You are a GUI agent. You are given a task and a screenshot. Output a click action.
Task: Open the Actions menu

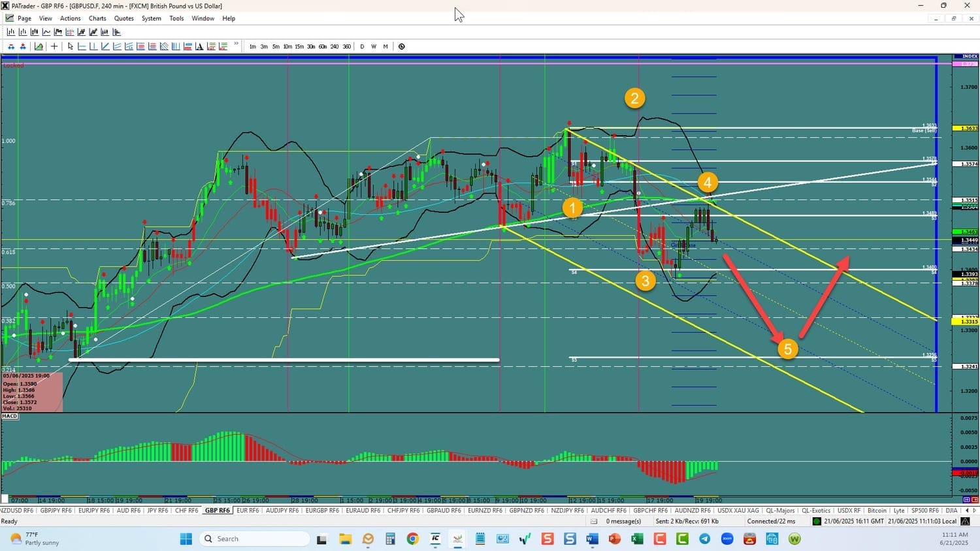tap(71, 18)
